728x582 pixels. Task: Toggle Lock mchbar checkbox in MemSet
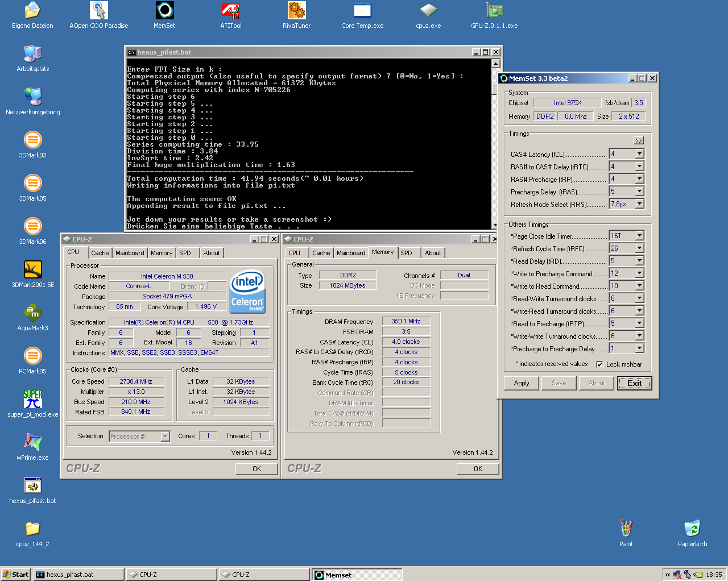pyautogui.click(x=599, y=364)
